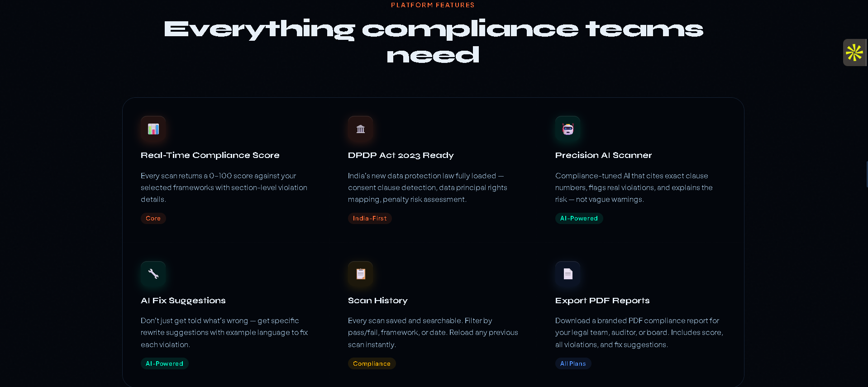The image size is (868, 387).
Task: Click the AI-Powered tag under AI Fix Suggestions
Action: coord(164,363)
